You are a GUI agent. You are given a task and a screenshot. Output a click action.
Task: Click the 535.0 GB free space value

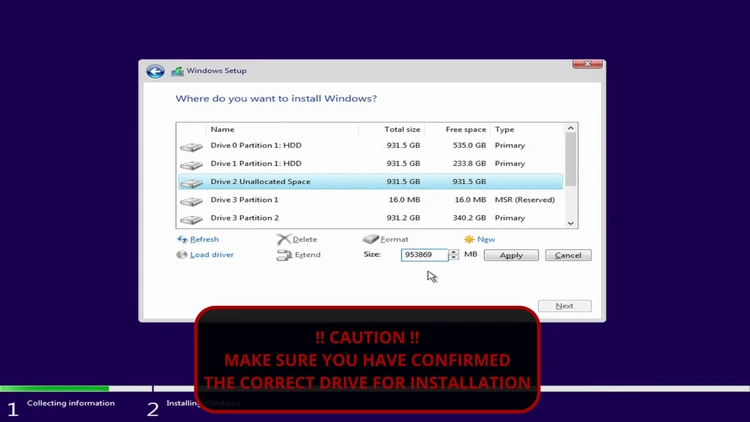click(469, 145)
